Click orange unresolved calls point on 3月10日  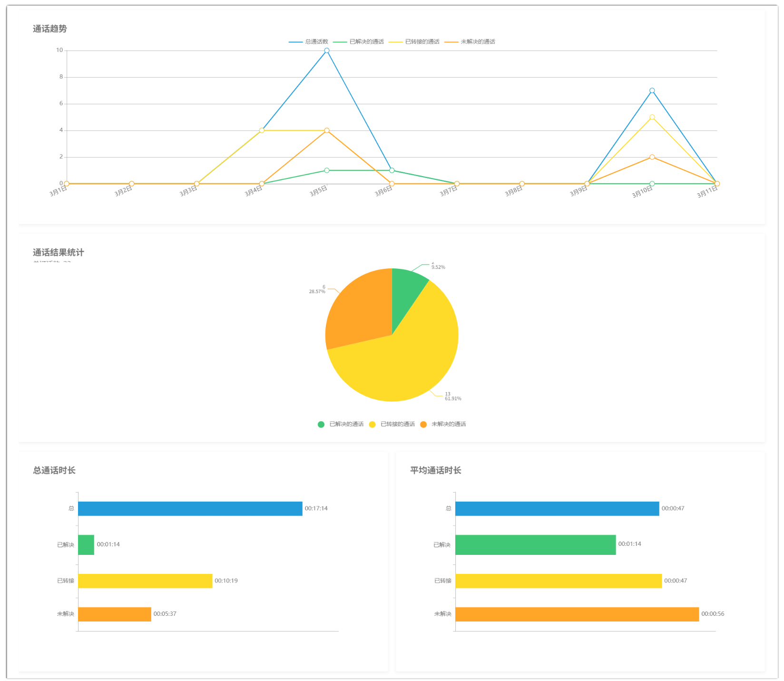pos(652,157)
